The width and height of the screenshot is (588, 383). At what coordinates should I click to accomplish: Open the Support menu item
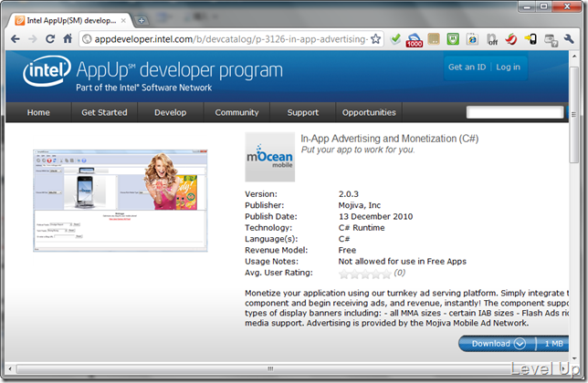point(302,112)
